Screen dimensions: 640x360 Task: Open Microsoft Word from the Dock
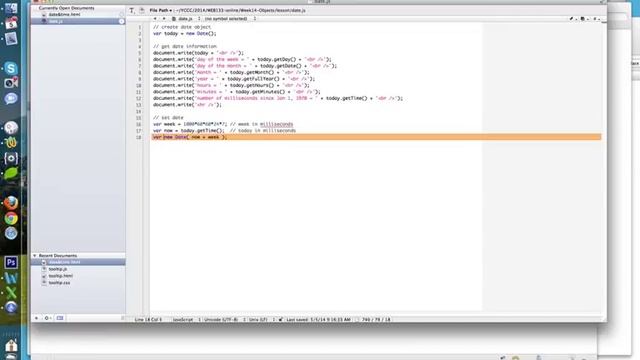coord(11,278)
